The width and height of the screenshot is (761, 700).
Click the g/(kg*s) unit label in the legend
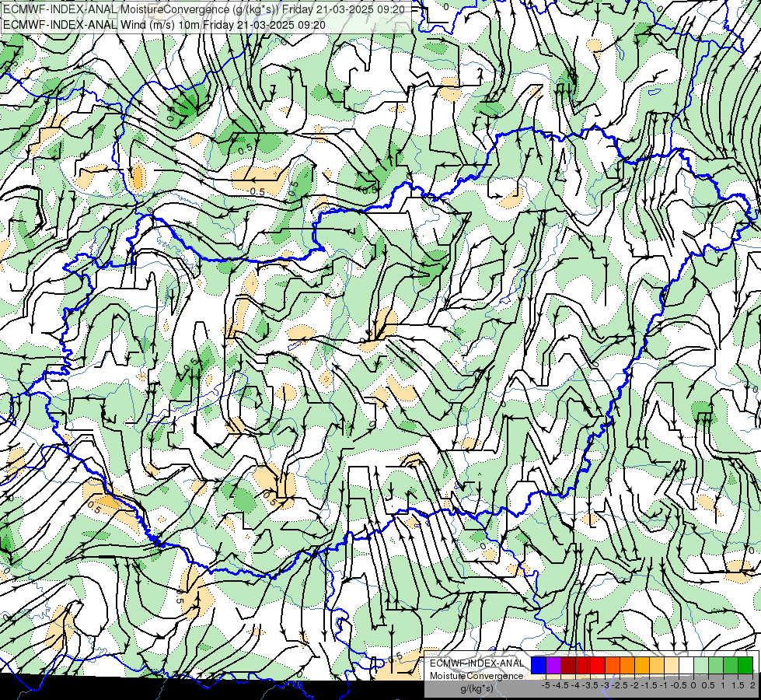[476, 688]
